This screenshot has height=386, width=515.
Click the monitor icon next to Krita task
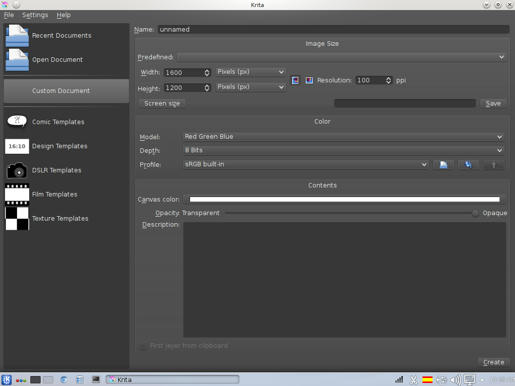[x=96, y=379]
